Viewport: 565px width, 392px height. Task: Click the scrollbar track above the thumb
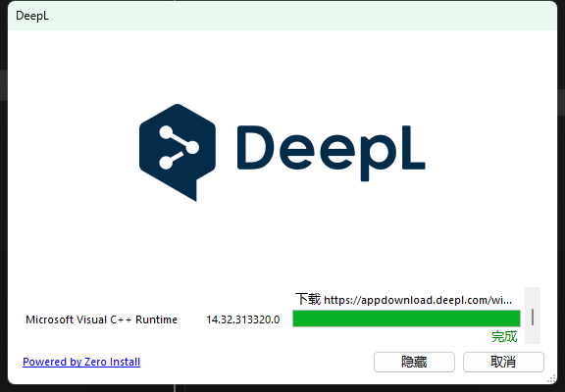point(533,297)
